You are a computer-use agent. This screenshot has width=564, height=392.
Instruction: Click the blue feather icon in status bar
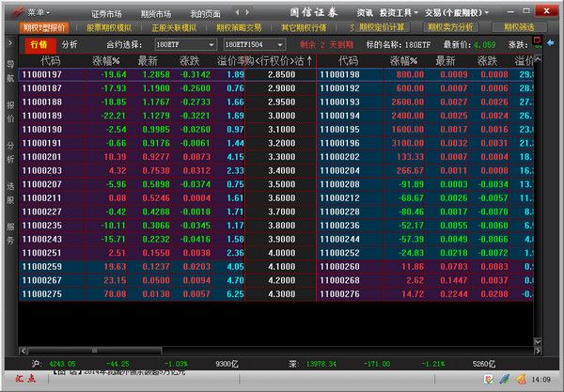504,379
